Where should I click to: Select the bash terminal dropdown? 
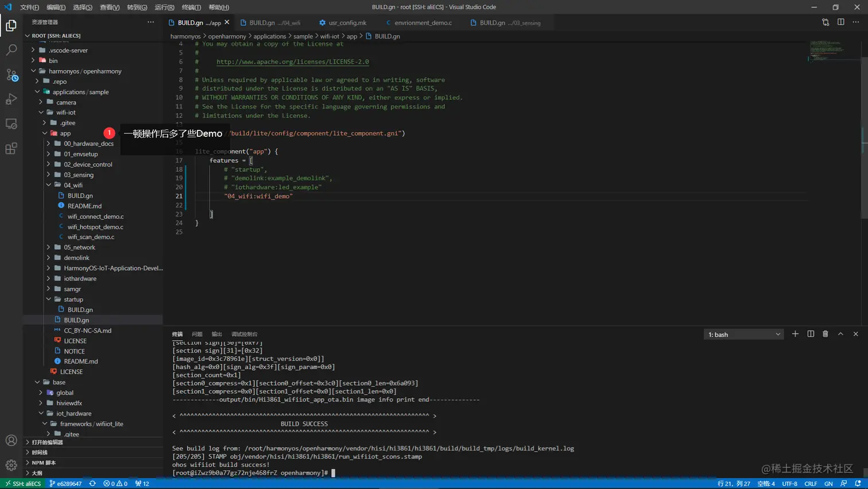tap(743, 334)
